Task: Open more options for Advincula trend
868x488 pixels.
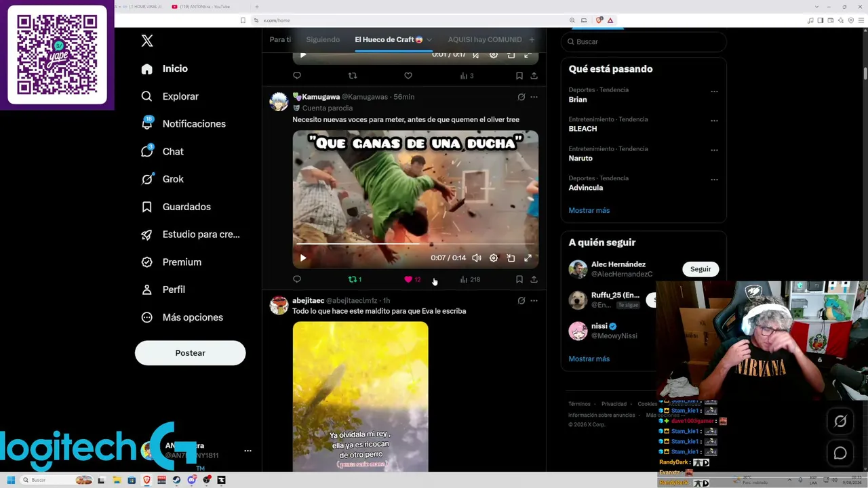Action: click(x=714, y=180)
